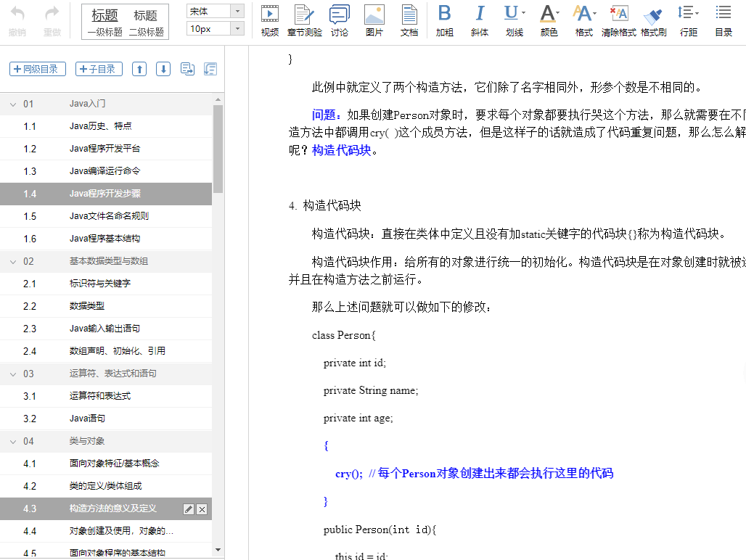Insert a video with 视频
Screen dimensions: 746x560
click(270, 21)
